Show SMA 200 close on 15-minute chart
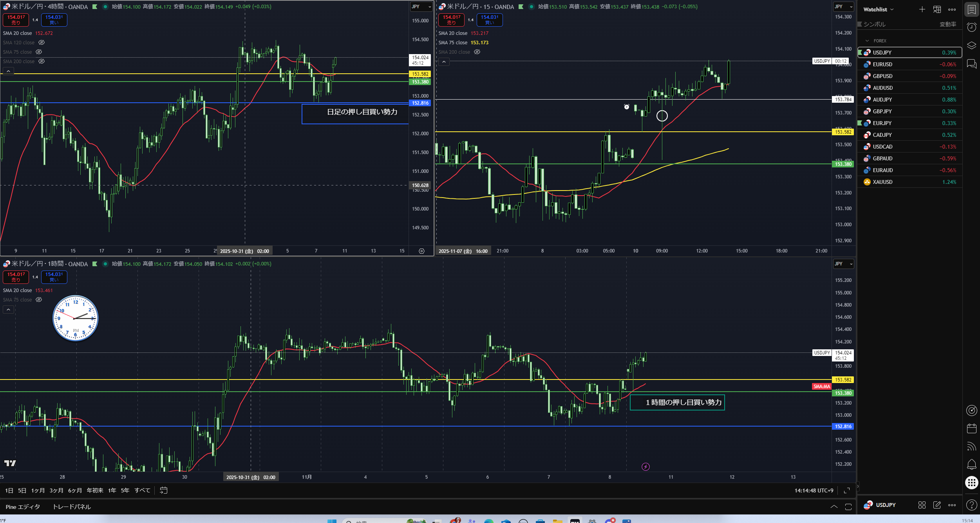Viewport: 980px width, 523px height. click(x=477, y=52)
